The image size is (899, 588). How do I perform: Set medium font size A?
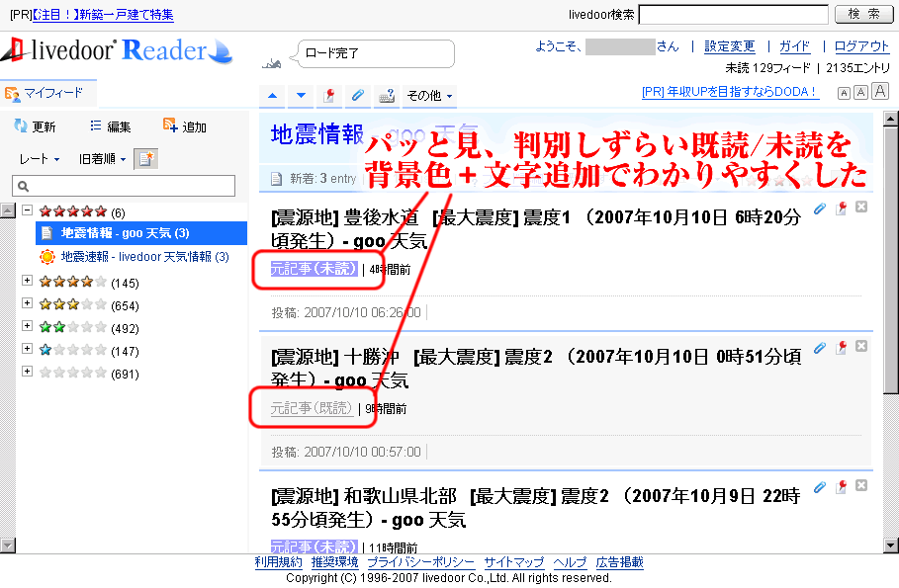point(860,92)
